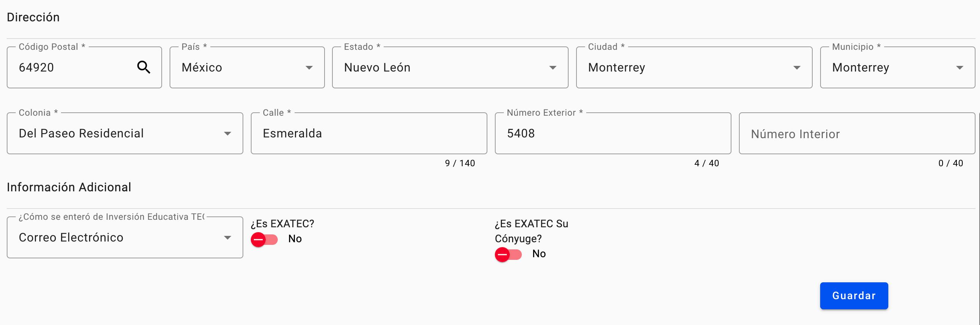This screenshot has height=325, width=980.
Task: Click the postal code search magnifier icon
Action: [x=143, y=67]
